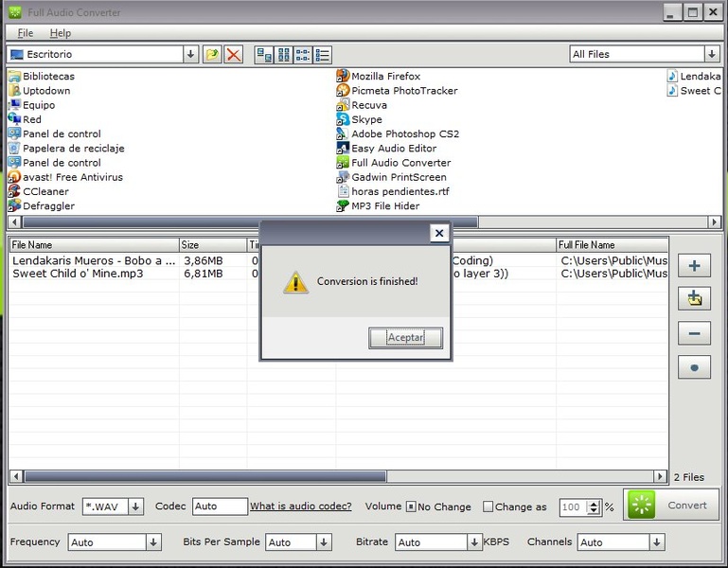Select the Skype shortcut
The height and width of the screenshot is (568, 728).
pos(360,119)
